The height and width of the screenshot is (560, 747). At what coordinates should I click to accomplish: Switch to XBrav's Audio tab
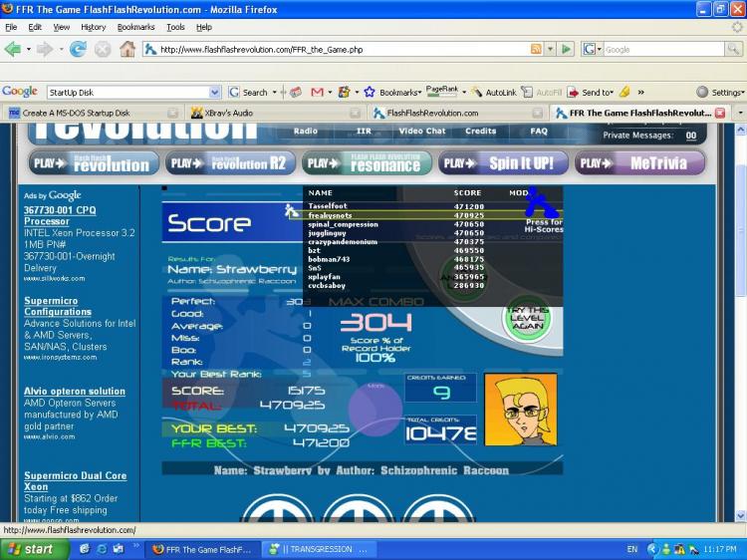coord(275,113)
